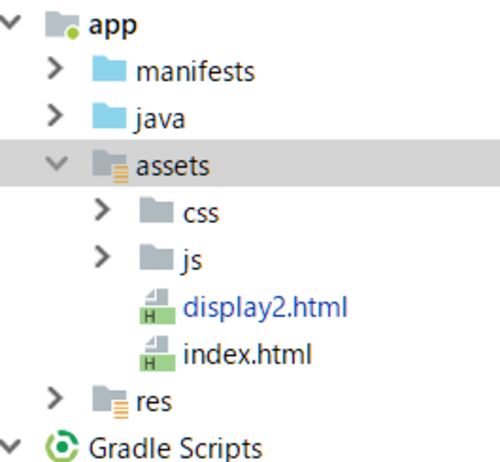Click the java folder icon
500x462 pixels.
coord(109,116)
